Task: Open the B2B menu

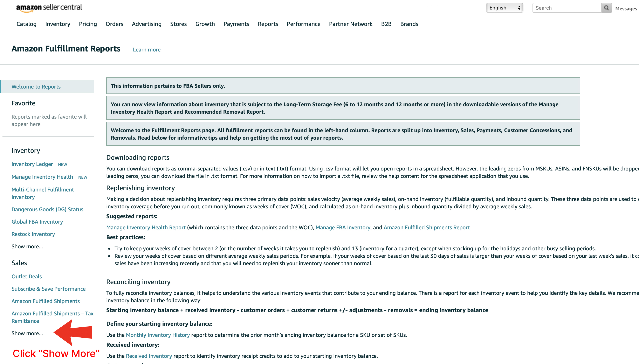Action: tap(386, 24)
